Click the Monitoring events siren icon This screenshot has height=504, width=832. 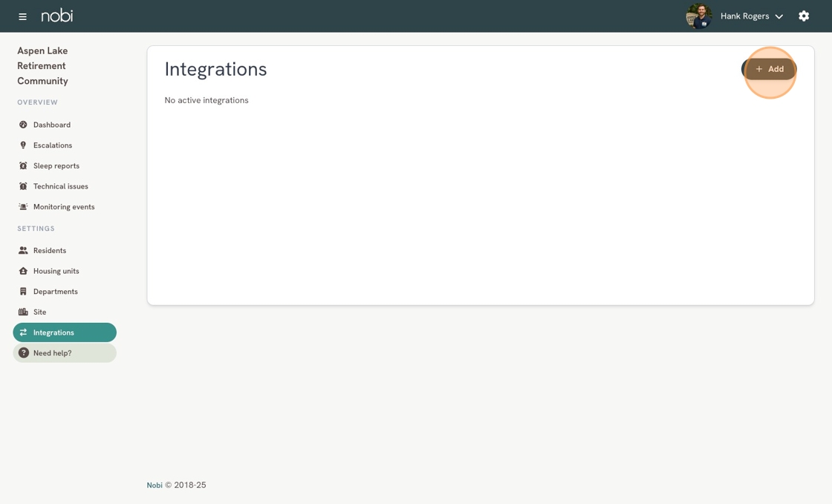click(23, 206)
